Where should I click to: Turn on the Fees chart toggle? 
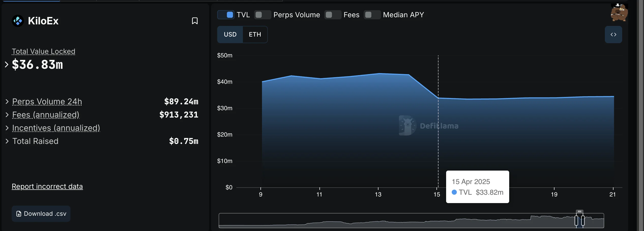click(x=333, y=15)
